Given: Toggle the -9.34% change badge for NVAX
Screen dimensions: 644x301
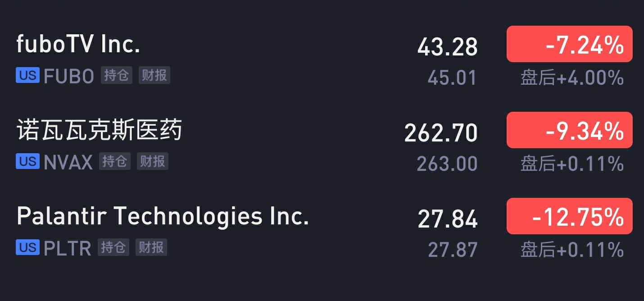Looking at the screenshot, I should pyautogui.click(x=570, y=130).
